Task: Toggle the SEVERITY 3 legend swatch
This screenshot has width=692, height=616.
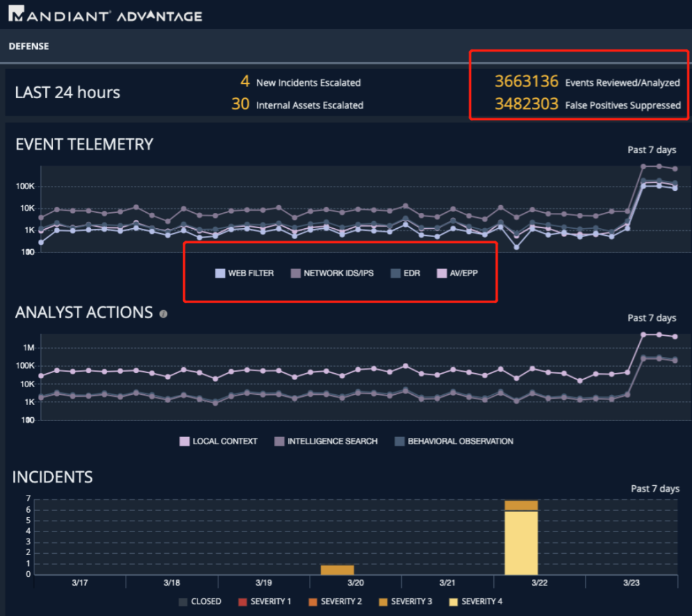Action: [x=383, y=602]
